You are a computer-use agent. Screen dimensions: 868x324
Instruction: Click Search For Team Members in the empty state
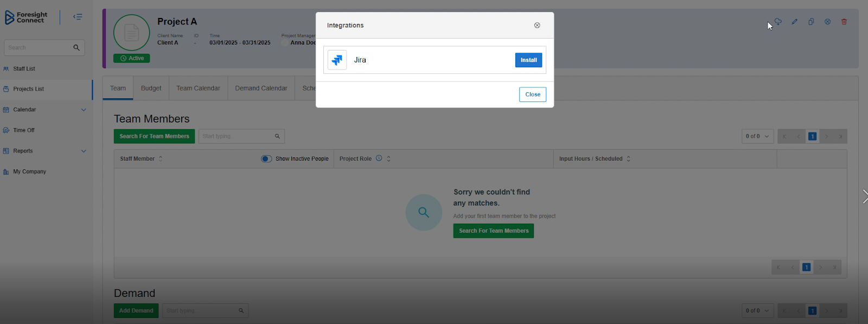click(x=494, y=231)
